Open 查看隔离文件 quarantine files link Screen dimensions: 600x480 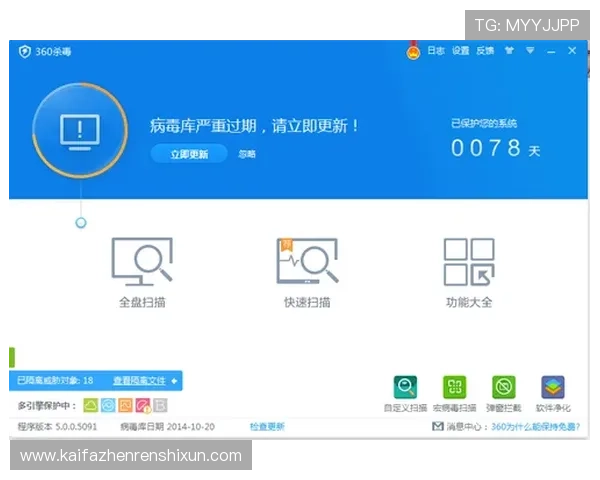(139, 381)
